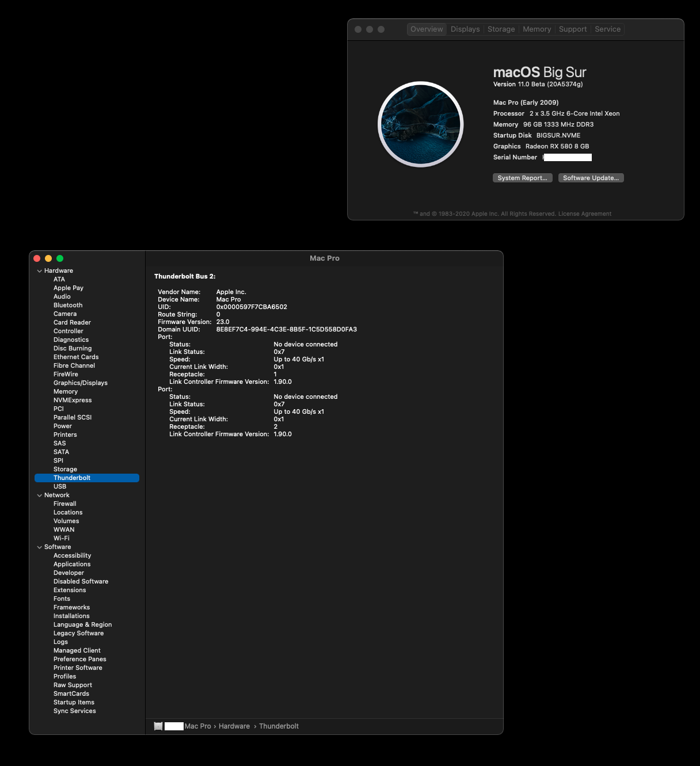Click the Domain UUID value text
Image resolution: width=700 pixels, height=766 pixels.
pos(286,330)
